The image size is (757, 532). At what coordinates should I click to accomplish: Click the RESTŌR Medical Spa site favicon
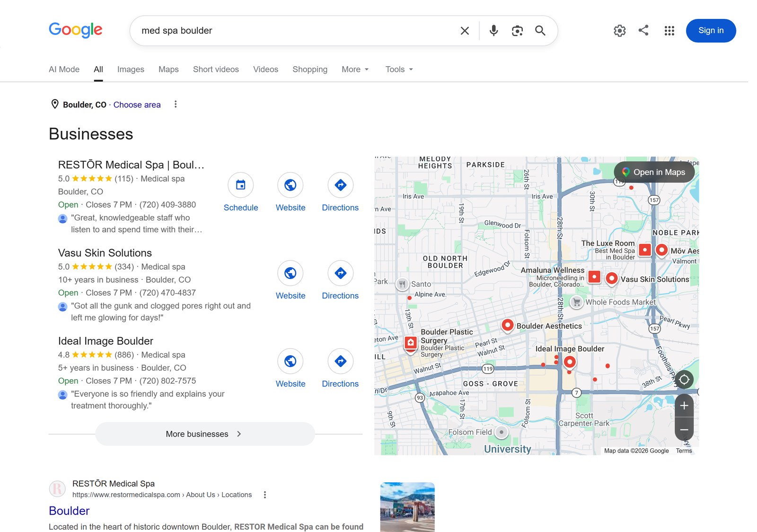coord(57,488)
